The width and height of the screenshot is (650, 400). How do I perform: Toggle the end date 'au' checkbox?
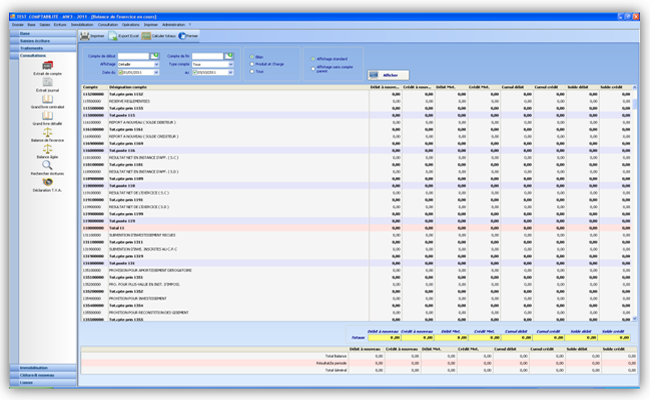(x=195, y=72)
